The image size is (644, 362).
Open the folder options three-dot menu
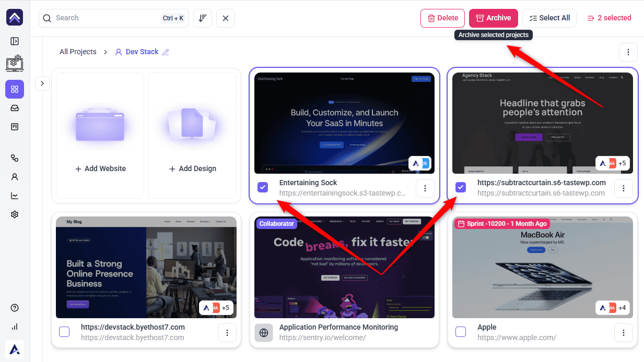coord(628,52)
